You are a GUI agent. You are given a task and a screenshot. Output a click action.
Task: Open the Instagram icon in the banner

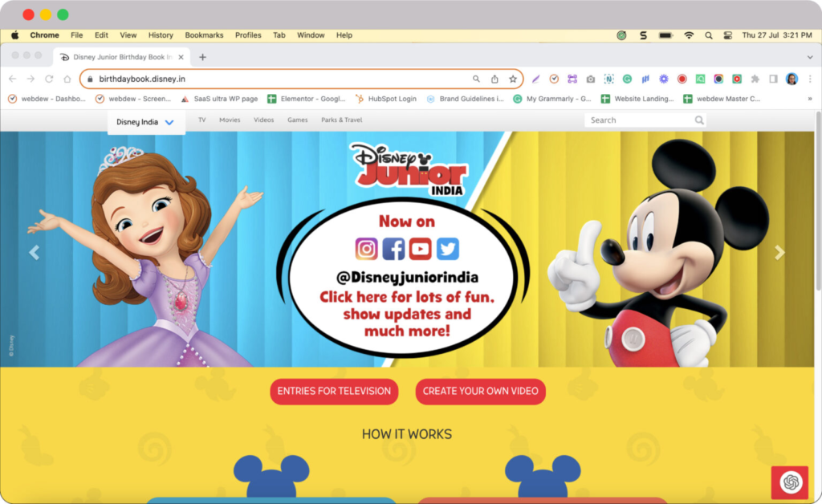pos(367,249)
